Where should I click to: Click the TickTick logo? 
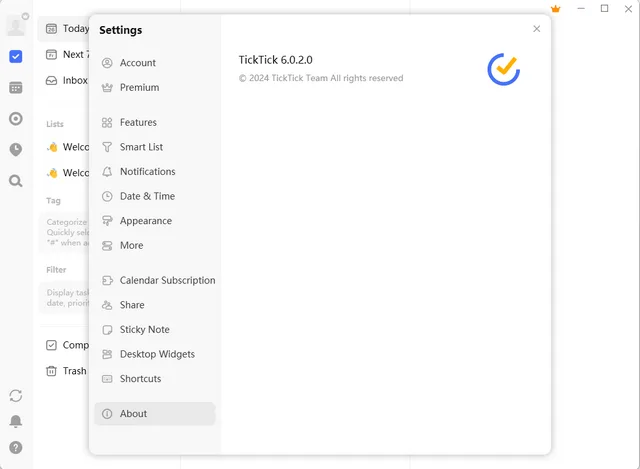[503, 69]
